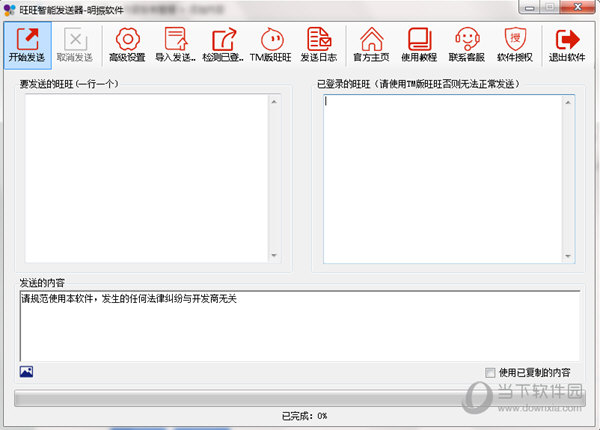
Task: Click 联系客服 contact support icon
Action: (x=467, y=45)
